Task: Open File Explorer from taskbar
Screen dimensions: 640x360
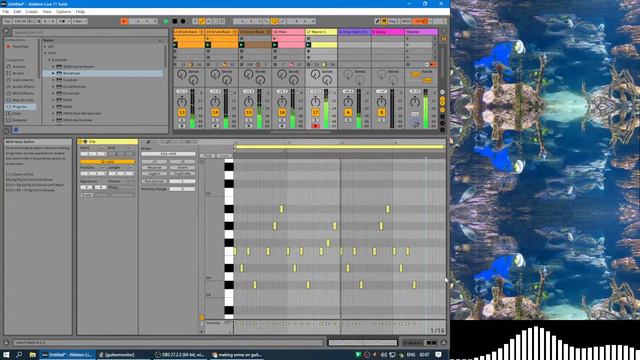Action: (x=32, y=355)
